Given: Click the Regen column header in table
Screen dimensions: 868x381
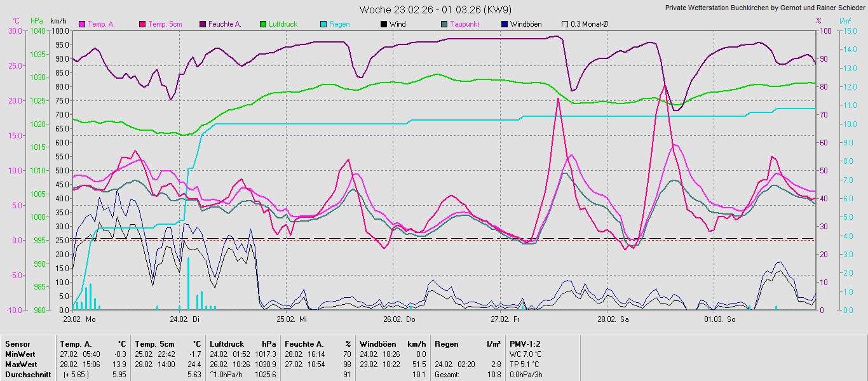Looking at the screenshot, I should point(446,344).
